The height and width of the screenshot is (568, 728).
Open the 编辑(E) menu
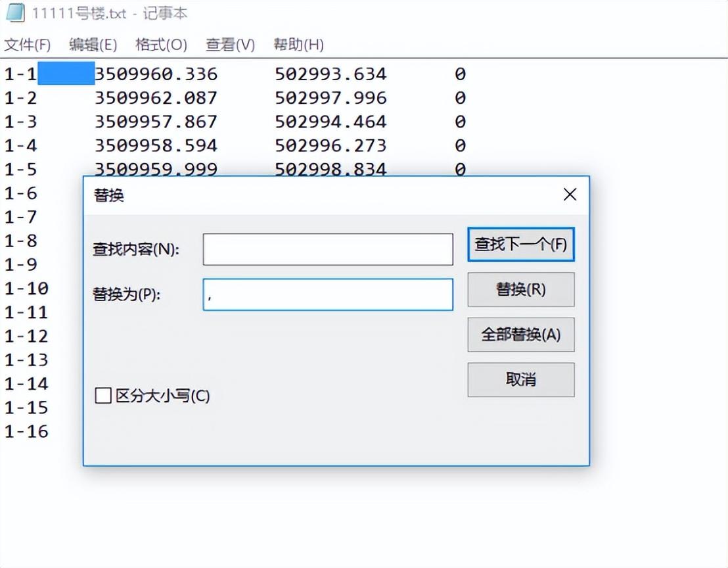(92, 44)
